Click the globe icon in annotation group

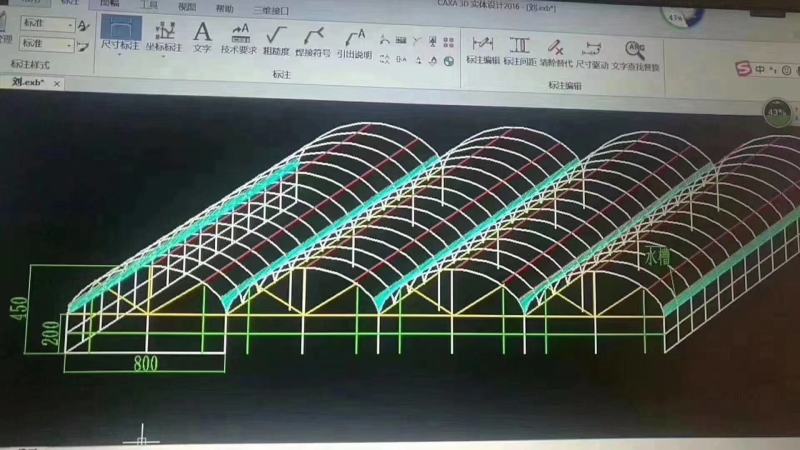pos(448,61)
